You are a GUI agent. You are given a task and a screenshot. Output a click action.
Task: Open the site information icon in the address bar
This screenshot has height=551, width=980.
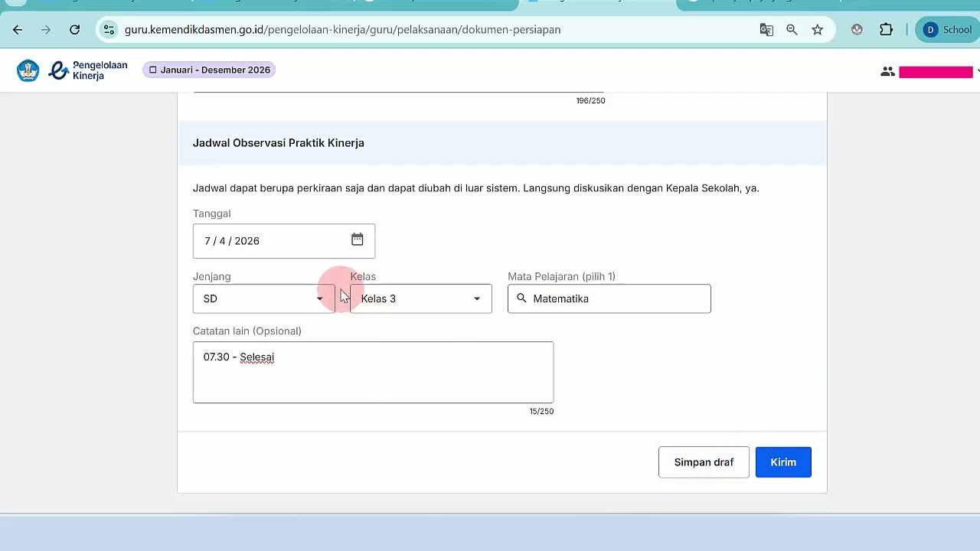pos(109,30)
